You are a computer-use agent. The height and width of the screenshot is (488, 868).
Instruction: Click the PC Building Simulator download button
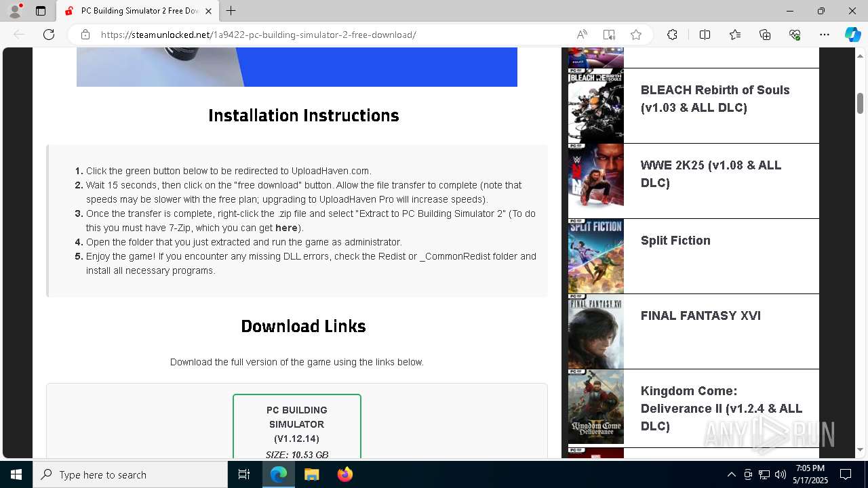tap(297, 426)
